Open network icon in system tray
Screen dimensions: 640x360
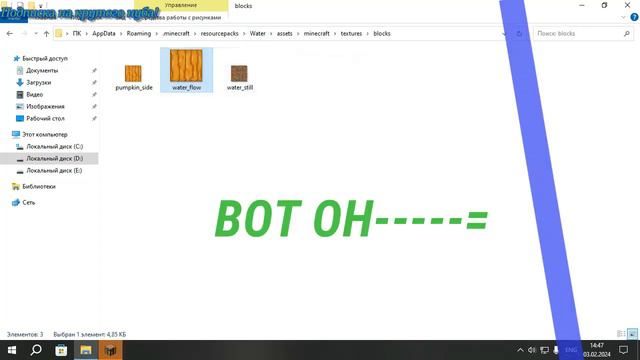click(544, 350)
